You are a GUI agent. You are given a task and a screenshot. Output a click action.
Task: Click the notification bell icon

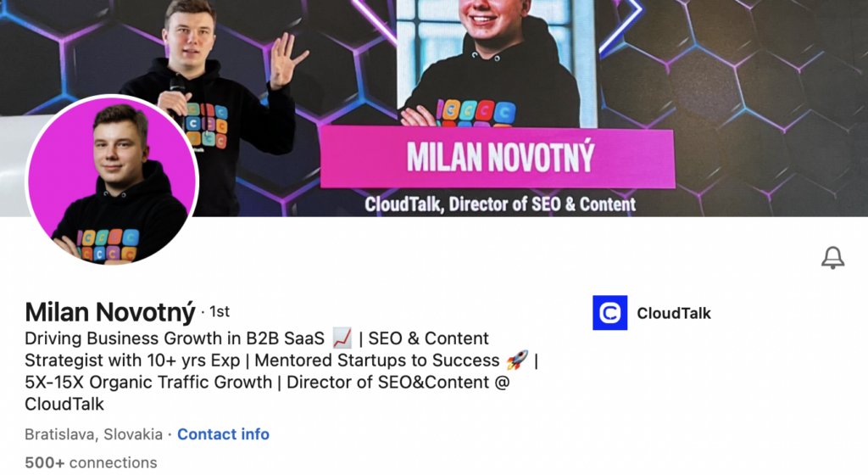pos(832,258)
